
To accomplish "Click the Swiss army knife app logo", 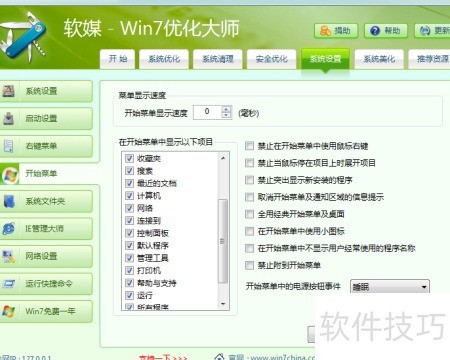I will 23,37.
